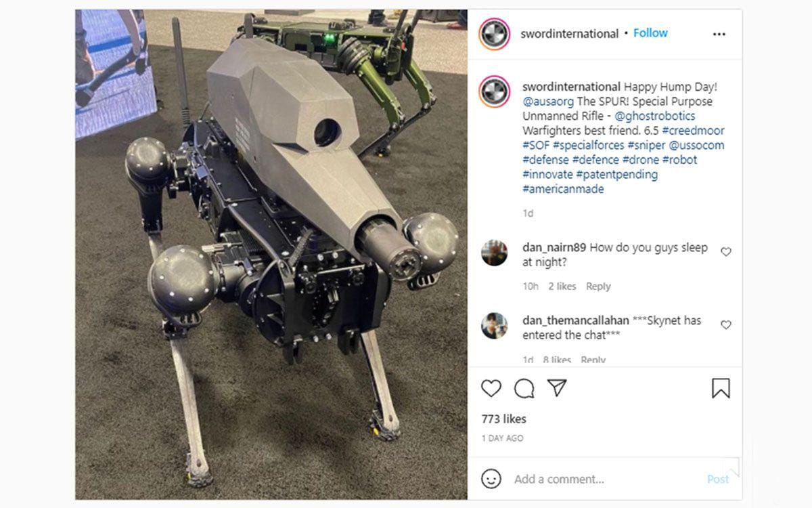Open emoji picker smiley icon
The height and width of the screenshot is (508, 812).
pyautogui.click(x=491, y=479)
